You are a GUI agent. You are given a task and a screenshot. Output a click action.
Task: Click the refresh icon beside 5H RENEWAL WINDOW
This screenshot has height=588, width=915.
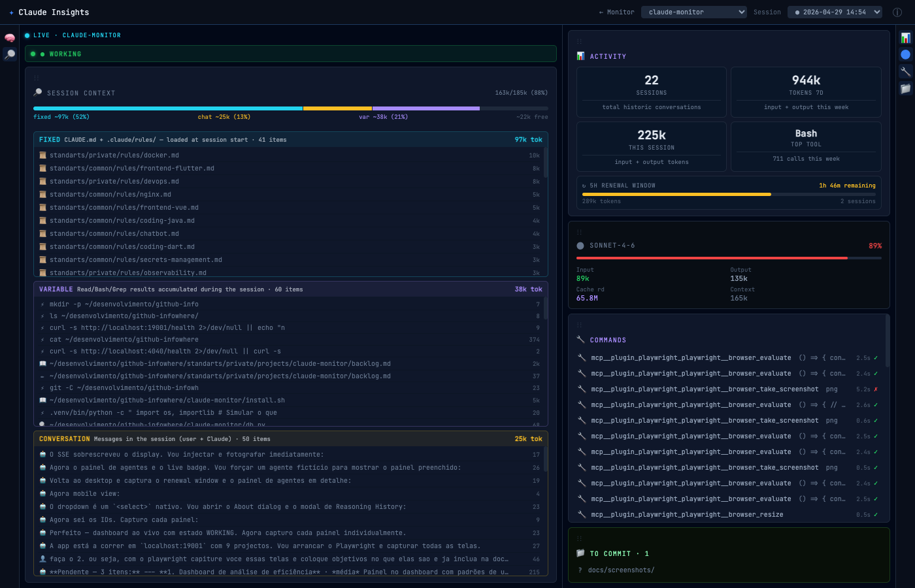click(x=584, y=186)
